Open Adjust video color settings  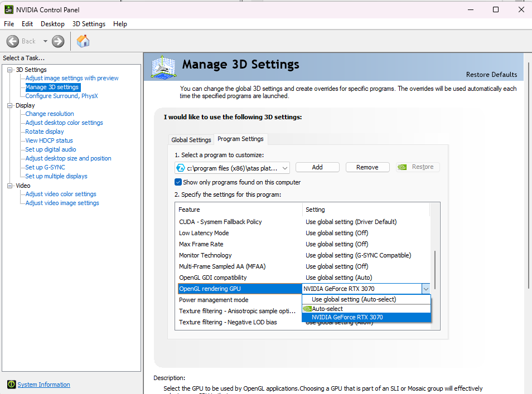point(61,194)
